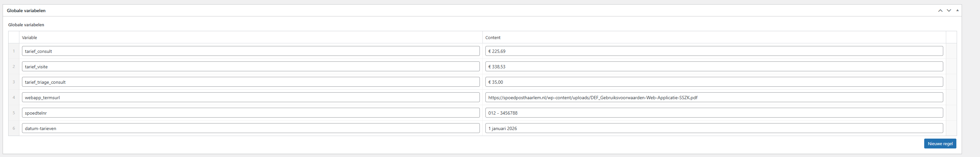Select the spoedtelnr variable field
This screenshot has width=980, height=157.
click(x=250, y=113)
